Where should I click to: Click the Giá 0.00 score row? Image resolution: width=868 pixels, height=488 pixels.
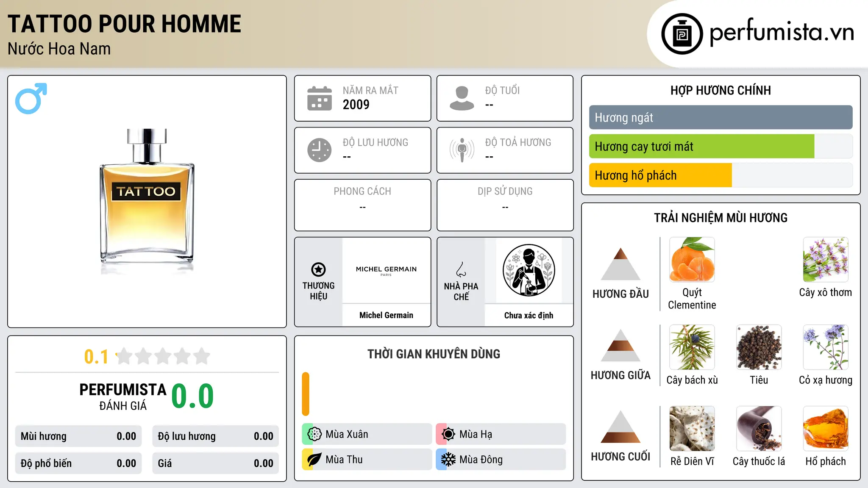click(215, 463)
